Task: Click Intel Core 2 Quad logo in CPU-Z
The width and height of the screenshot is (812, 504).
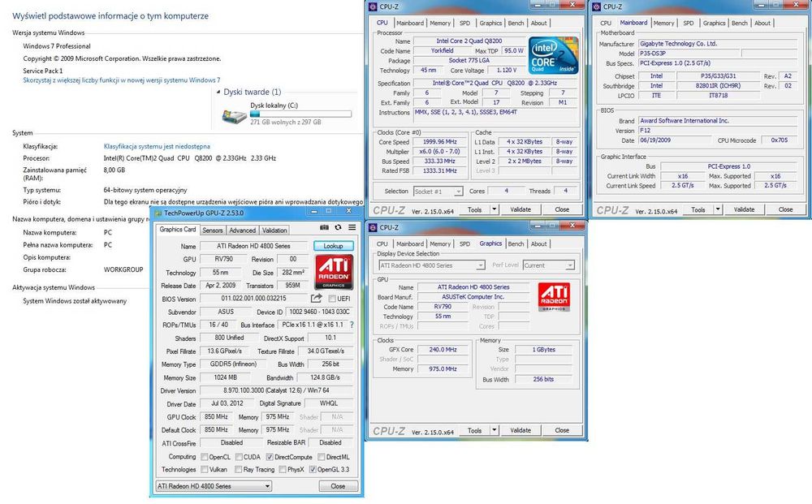Action: click(553, 55)
